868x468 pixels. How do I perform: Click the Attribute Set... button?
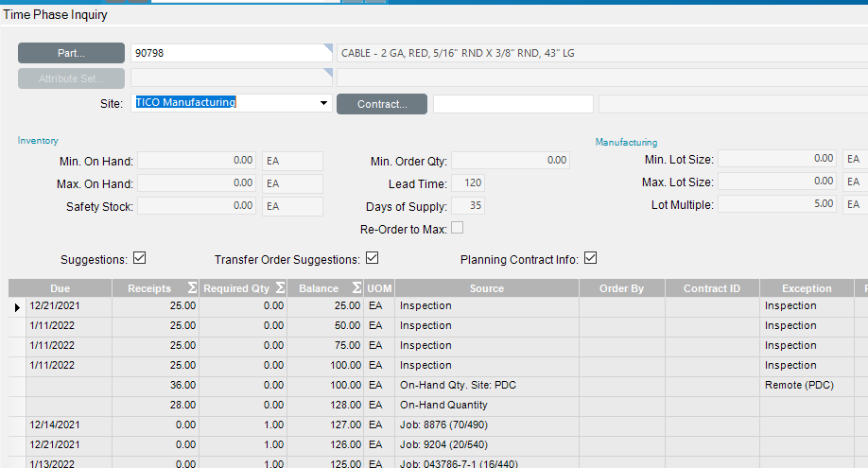71,78
